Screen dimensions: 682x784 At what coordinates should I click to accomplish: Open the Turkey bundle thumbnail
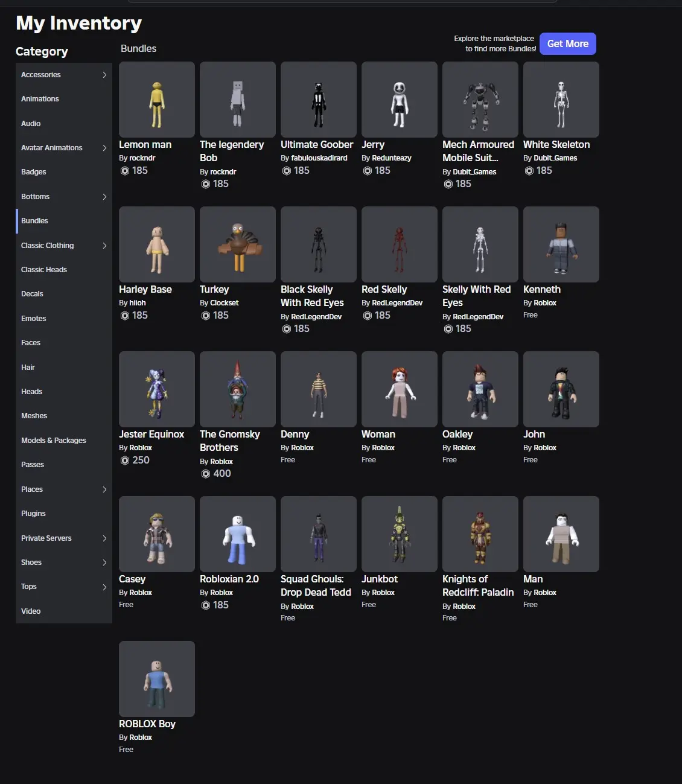pyautogui.click(x=238, y=244)
